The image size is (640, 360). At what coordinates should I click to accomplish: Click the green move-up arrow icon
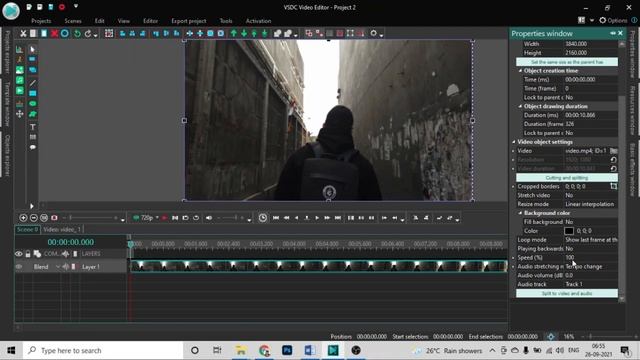[234, 33]
